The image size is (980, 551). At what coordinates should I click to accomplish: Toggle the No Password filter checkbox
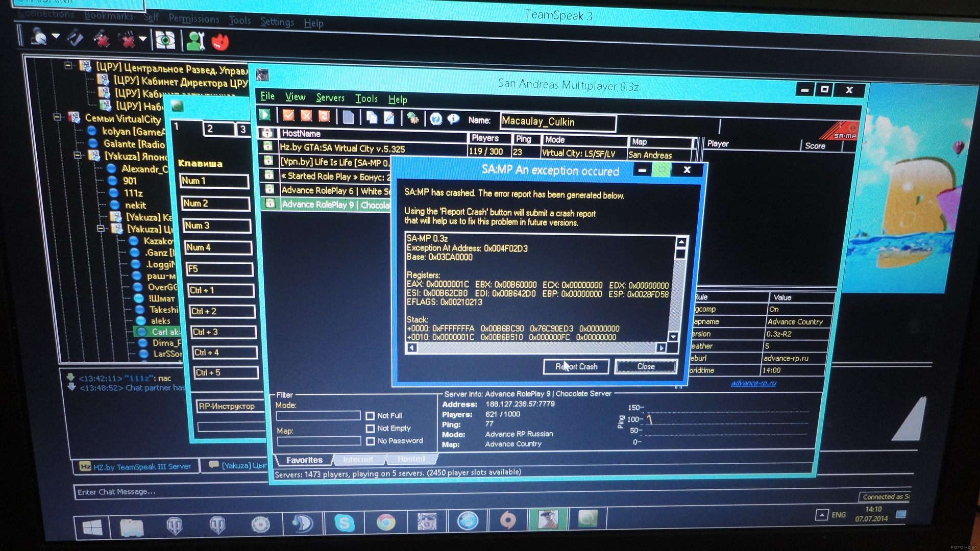[x=370, y=441]
